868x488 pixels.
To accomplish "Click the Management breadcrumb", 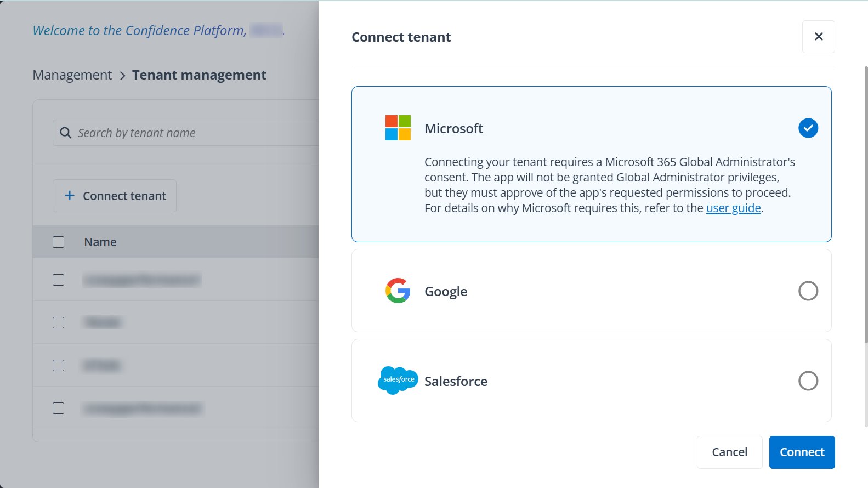I will pos(72,75).
